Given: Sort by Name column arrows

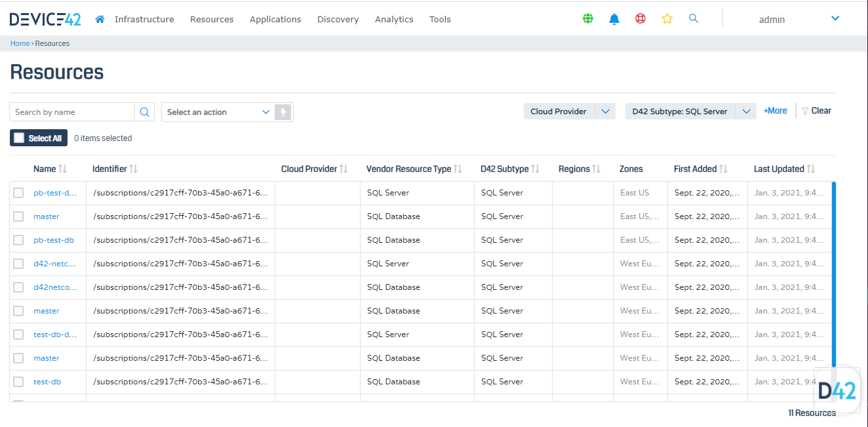Looking at the screenshot, I should (x=63, y=169).
